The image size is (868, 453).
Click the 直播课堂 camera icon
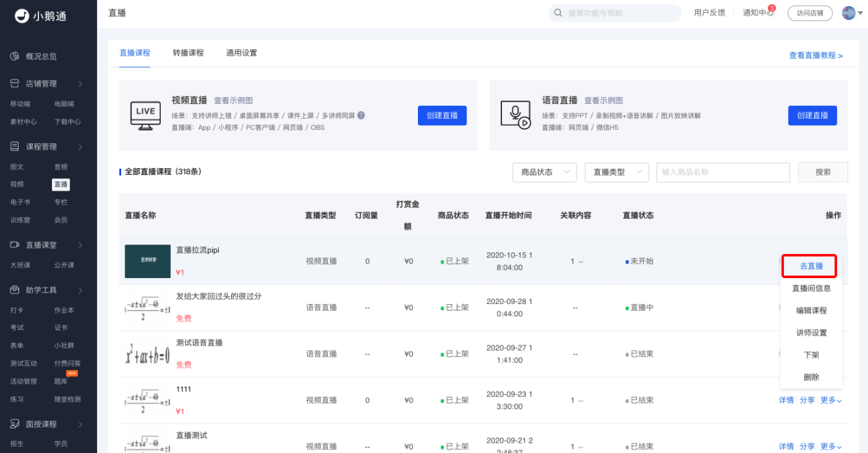(14, 245)
